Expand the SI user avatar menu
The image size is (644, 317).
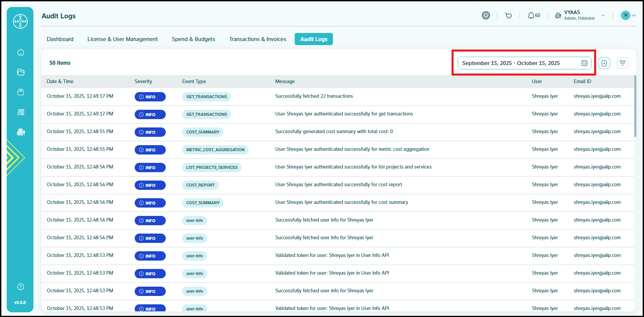click(628, 15)
